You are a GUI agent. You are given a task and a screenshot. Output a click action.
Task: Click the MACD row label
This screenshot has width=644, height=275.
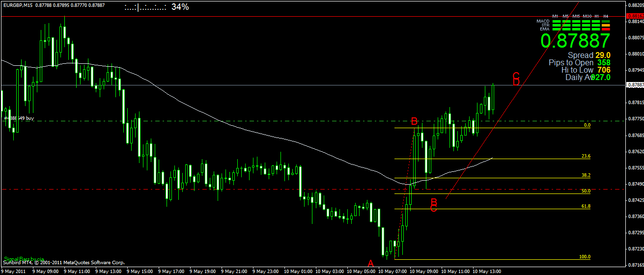click(543, 22)
